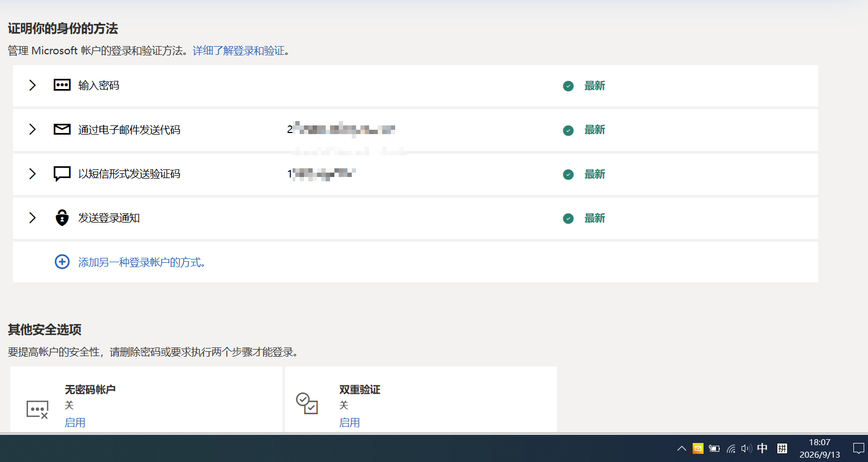Click 最新 status text in email code row
Screen dimensions: 868x462
594,130
